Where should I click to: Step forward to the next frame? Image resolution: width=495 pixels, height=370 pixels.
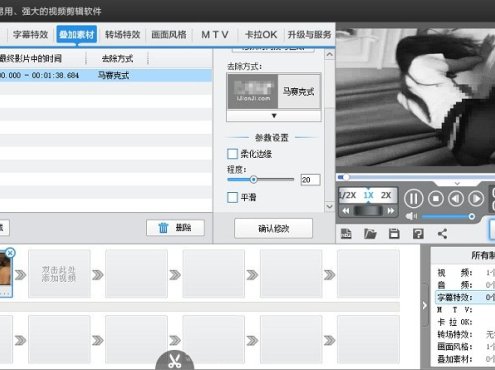tap(476, 199)
